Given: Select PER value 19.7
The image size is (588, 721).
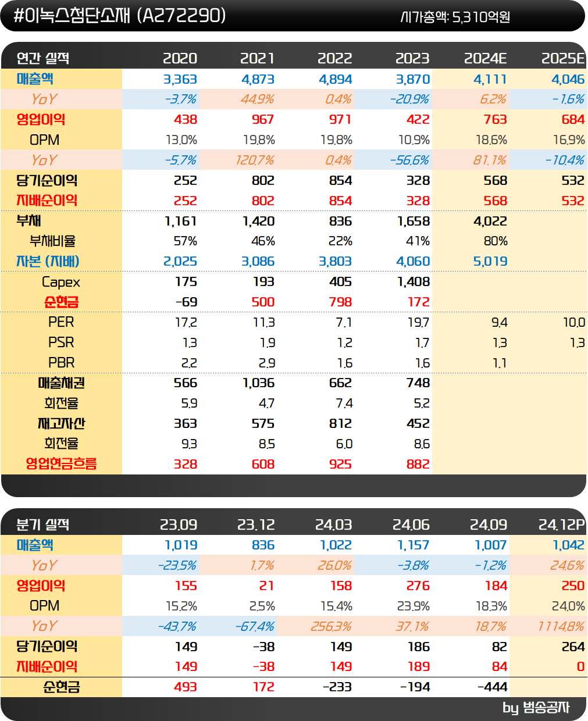Looking at the screenshot, I should click(x=418, y=322).
